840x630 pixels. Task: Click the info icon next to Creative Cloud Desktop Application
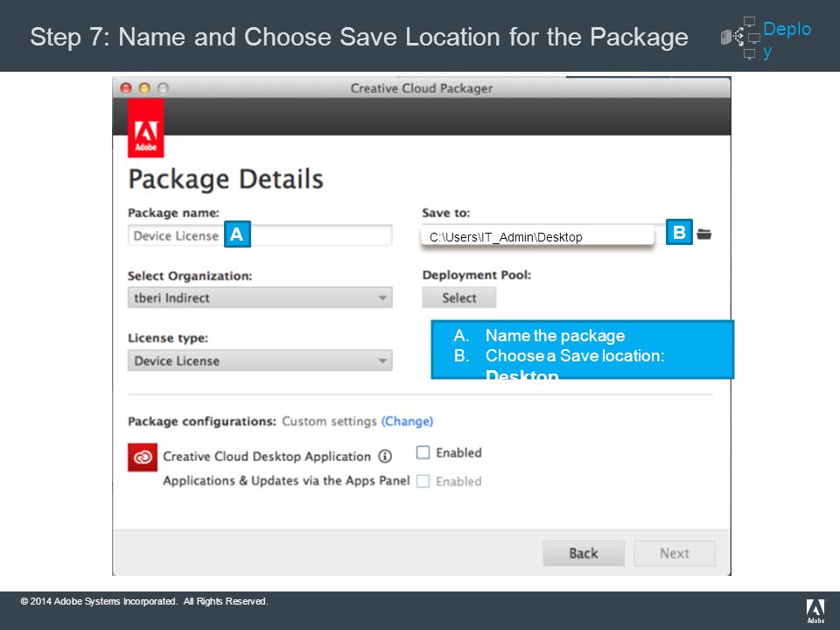click(385, 457)
